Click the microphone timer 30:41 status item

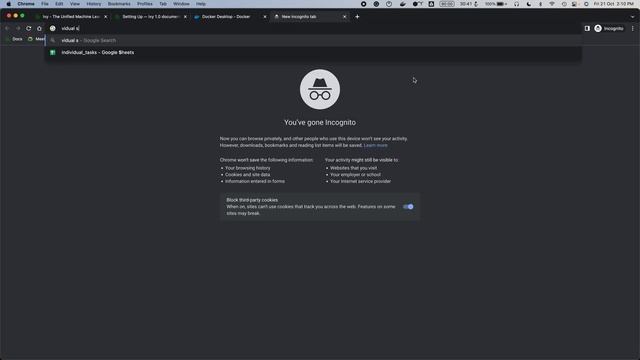point(469,4)
